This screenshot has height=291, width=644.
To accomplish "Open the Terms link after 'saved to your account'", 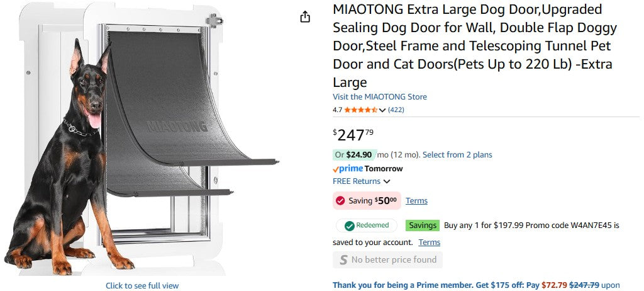I will click(x=429, y=243).
